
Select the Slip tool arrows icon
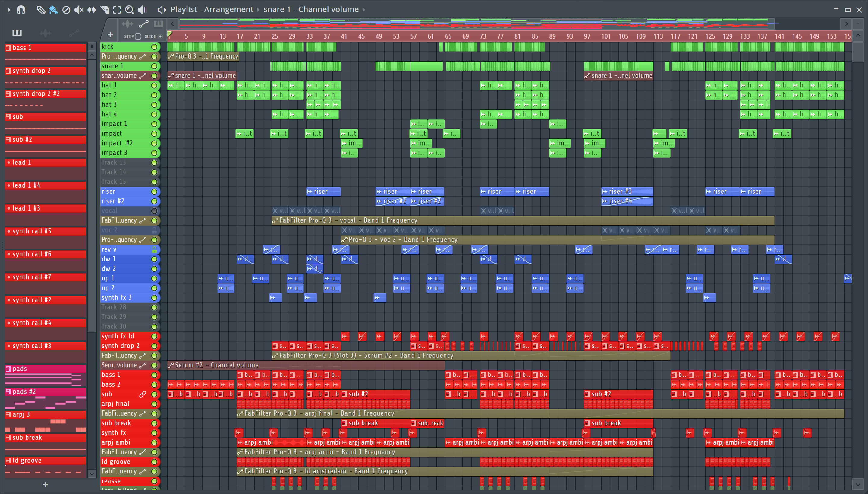pos(92,10)
